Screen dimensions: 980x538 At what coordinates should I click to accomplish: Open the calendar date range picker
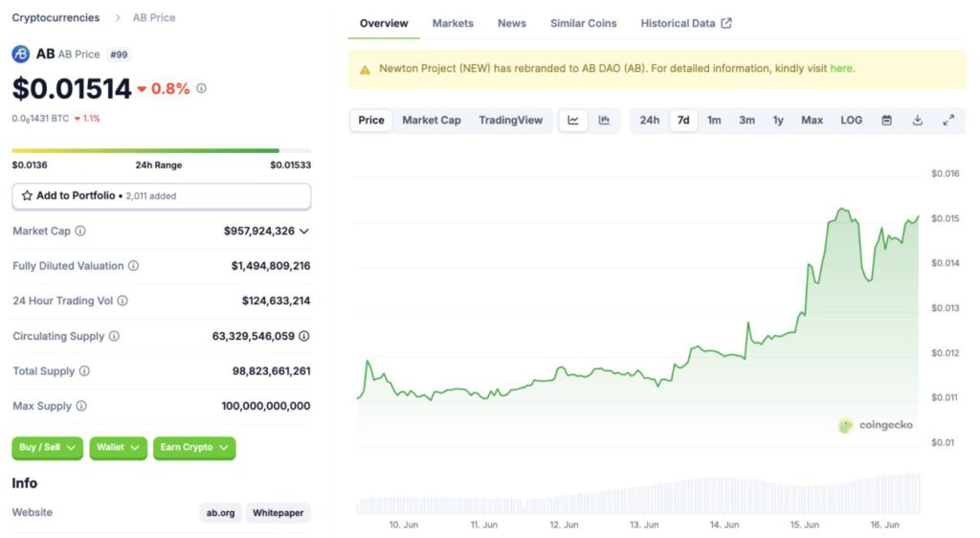tap(886, 120)
